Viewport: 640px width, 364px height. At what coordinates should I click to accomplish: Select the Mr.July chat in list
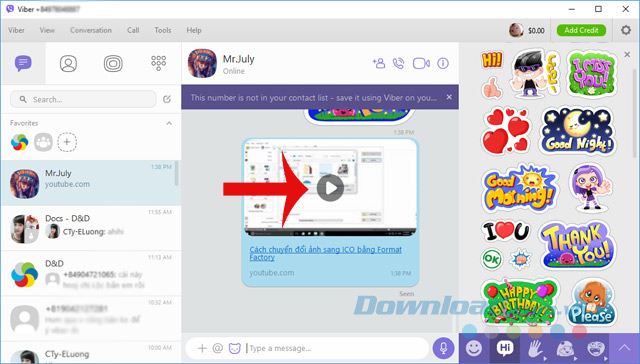[91, 182]
